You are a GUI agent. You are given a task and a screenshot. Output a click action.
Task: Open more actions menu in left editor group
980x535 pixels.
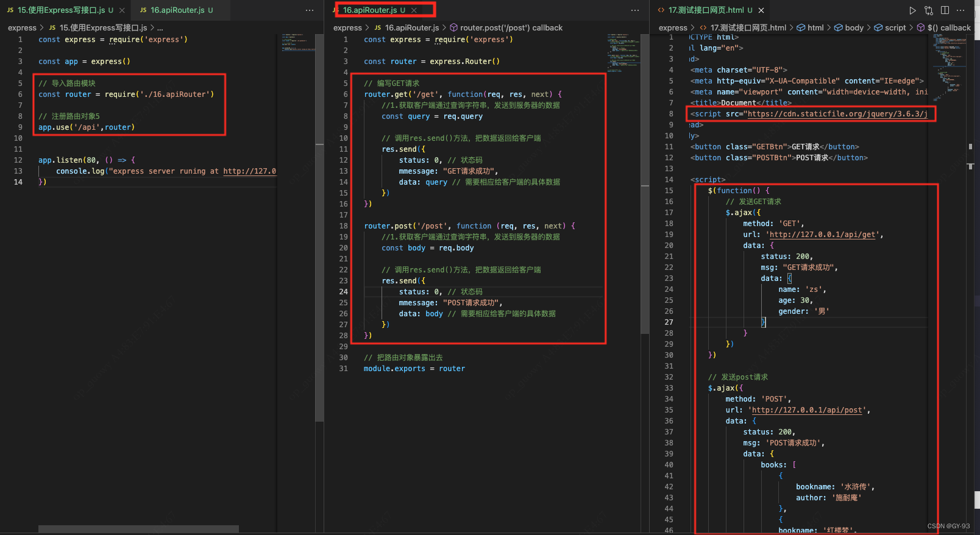(310, 10)
